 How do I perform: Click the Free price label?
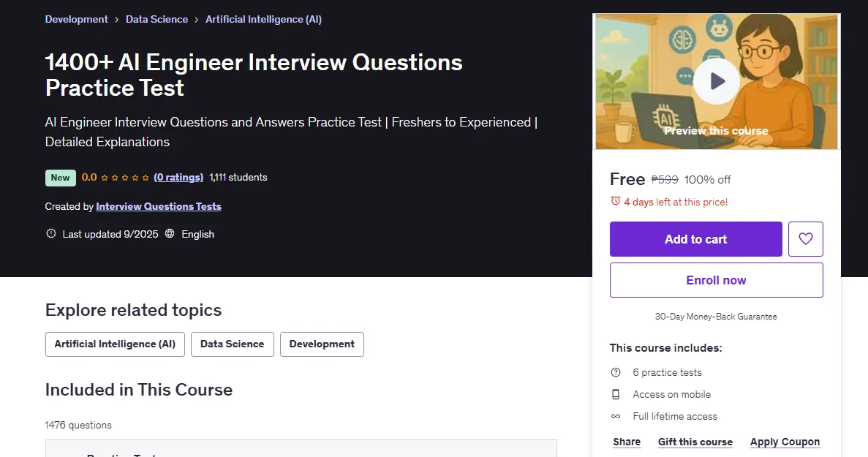627,179
